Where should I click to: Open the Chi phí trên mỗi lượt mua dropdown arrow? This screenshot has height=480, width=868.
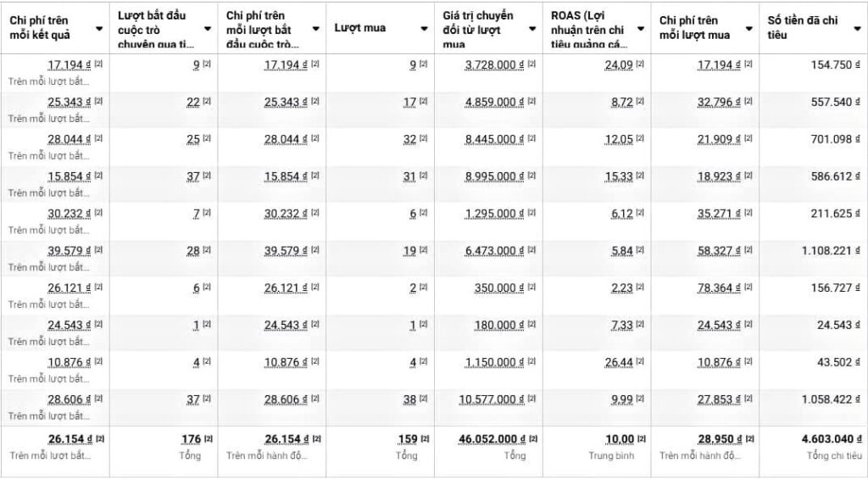coord(748,29)
